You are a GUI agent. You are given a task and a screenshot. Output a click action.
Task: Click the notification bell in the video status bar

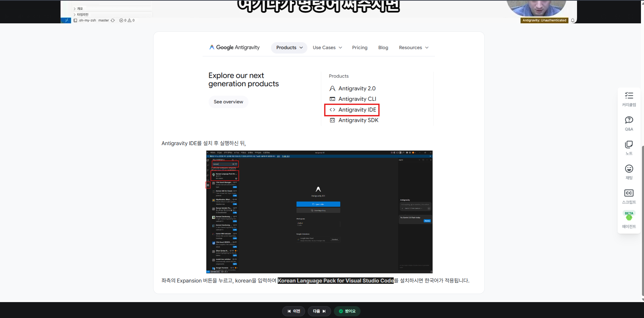tap(573, 20)
